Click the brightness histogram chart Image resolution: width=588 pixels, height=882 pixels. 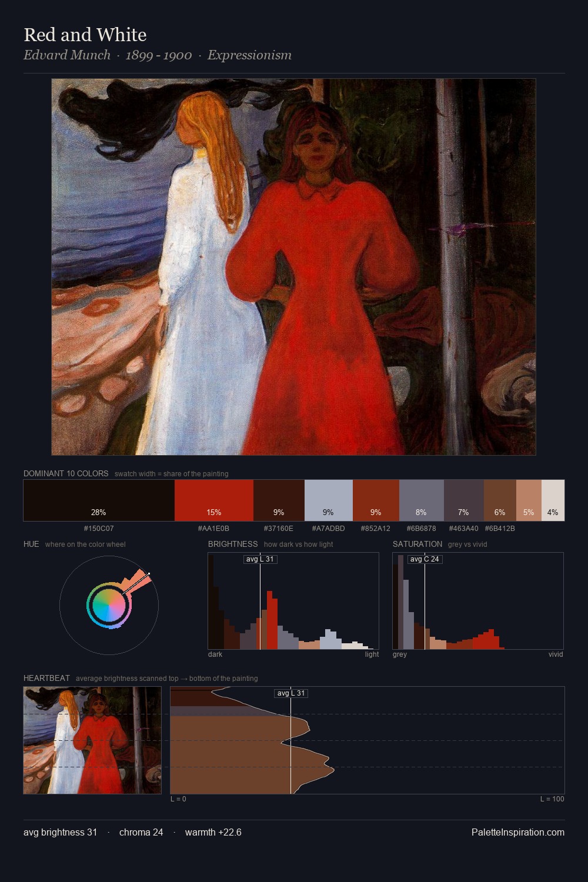pos(293,601)
